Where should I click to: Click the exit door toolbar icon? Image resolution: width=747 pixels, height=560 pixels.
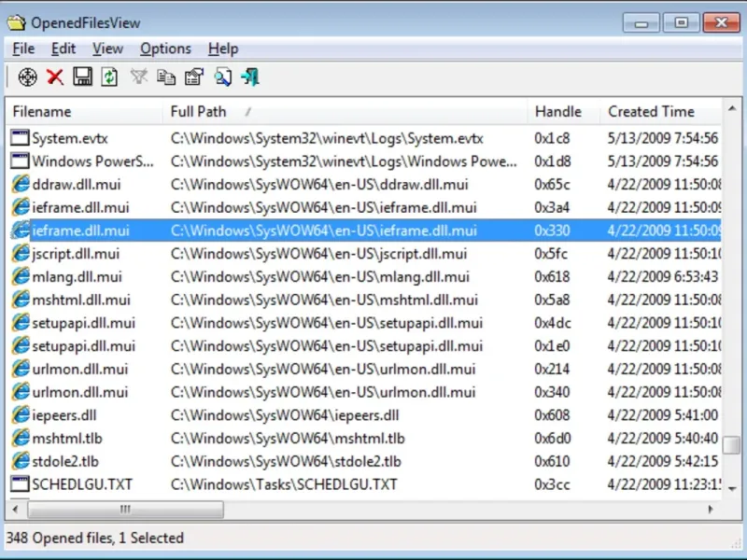pos(250,77)
